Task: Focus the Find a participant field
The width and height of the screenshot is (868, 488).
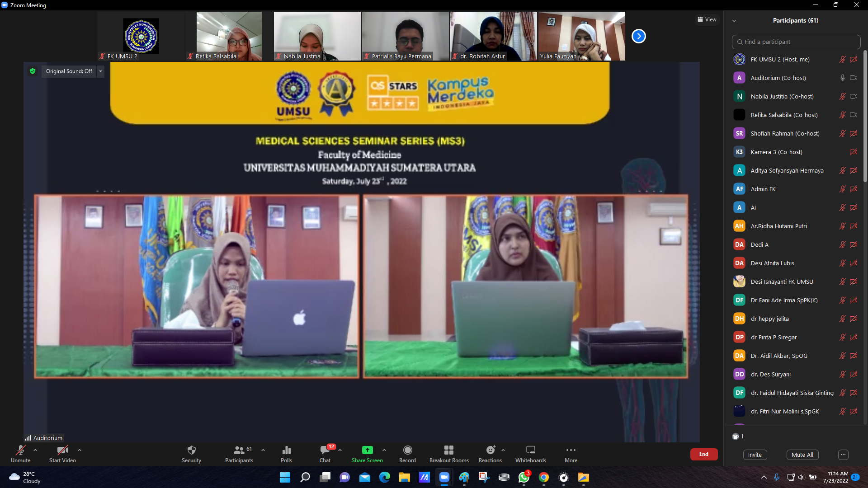Action: (796, 42)
